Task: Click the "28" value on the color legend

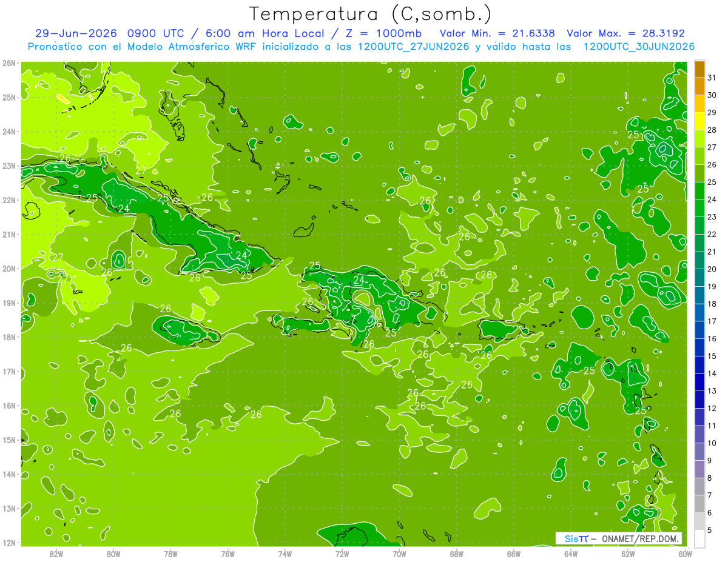Action: [x=712, y=130]
